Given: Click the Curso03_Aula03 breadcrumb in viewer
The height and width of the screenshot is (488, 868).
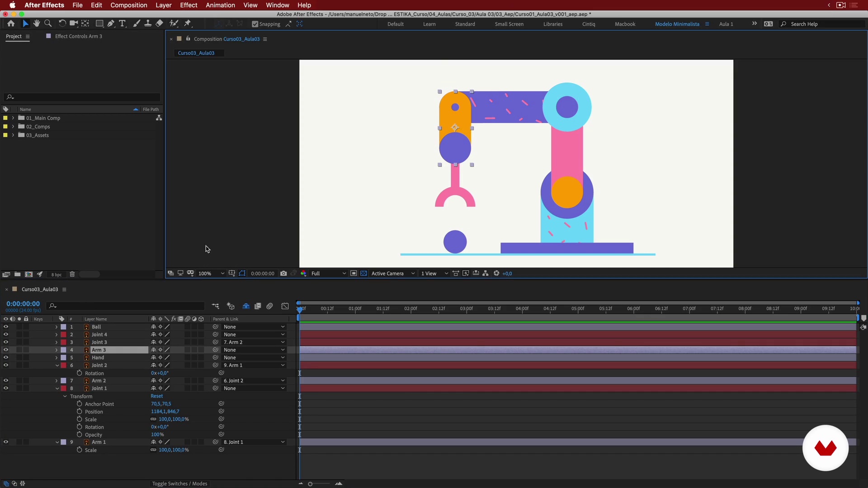Looking at the screenshot, I should (x=196, y=53).
